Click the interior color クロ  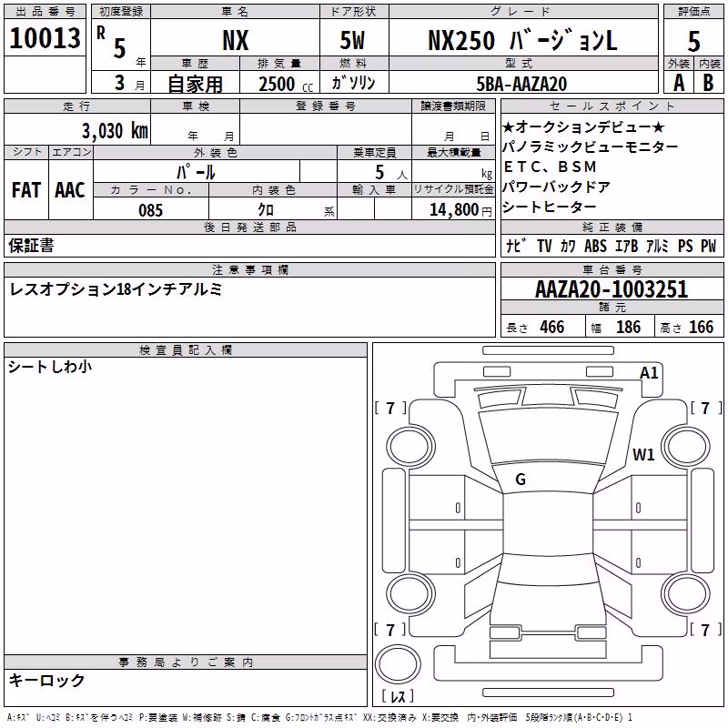coord(266,210)
